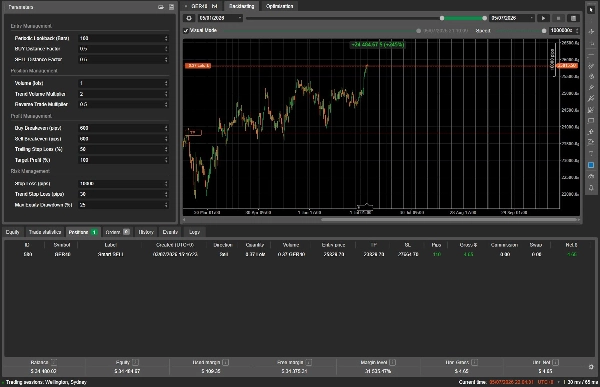Adjust Periodic Lookback (Bars) spinner
The image size is (600, 387).
(x=166, y=38)
